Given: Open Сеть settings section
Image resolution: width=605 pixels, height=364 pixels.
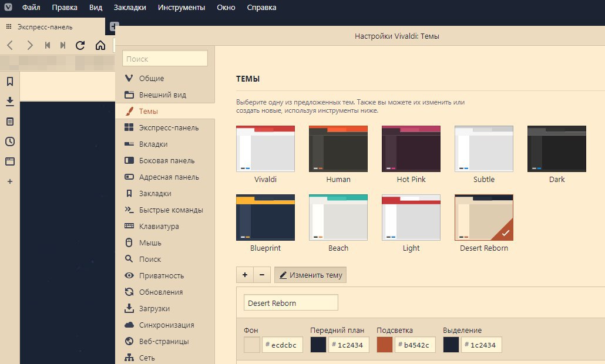Looking at the screenshot, I should click(165, 358).
